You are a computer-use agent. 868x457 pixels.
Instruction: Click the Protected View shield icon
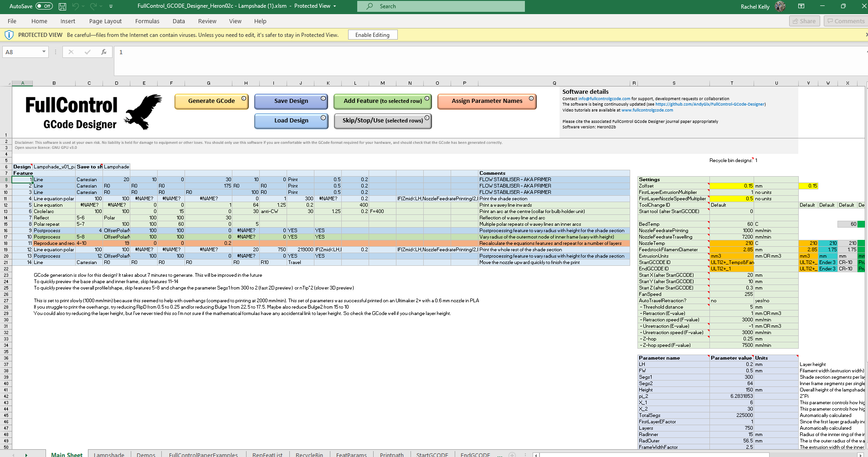pyautogui.click(x=9, y=35)
